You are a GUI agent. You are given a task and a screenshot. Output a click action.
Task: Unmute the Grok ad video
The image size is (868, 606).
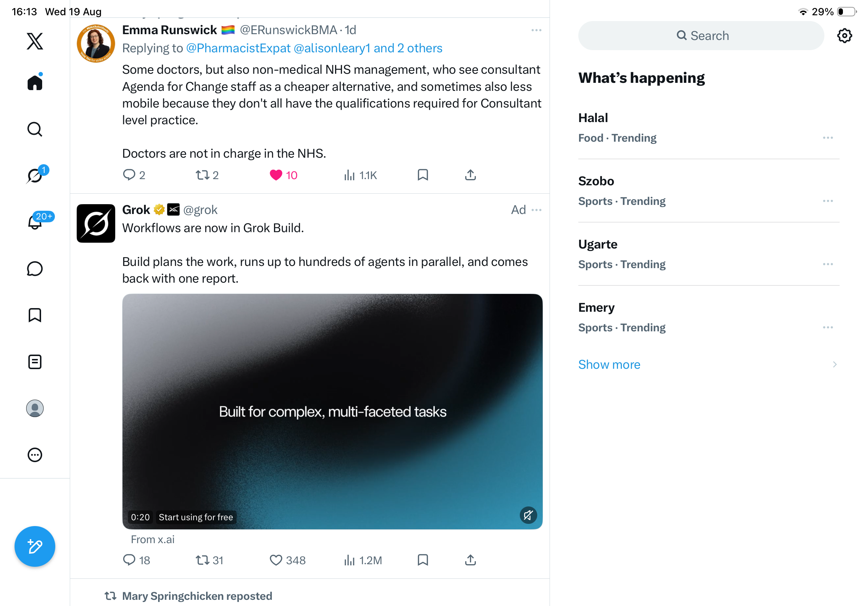[x=528, y=515]
